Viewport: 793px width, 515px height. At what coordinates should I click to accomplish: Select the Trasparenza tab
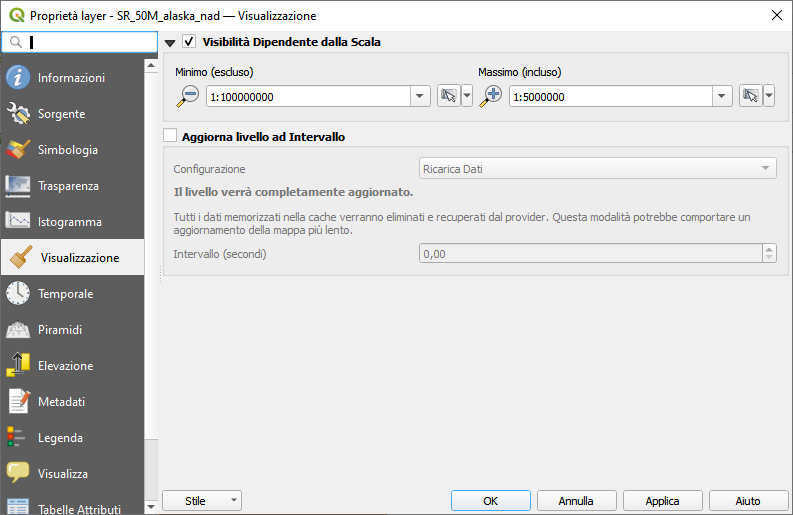click(72, 186)
